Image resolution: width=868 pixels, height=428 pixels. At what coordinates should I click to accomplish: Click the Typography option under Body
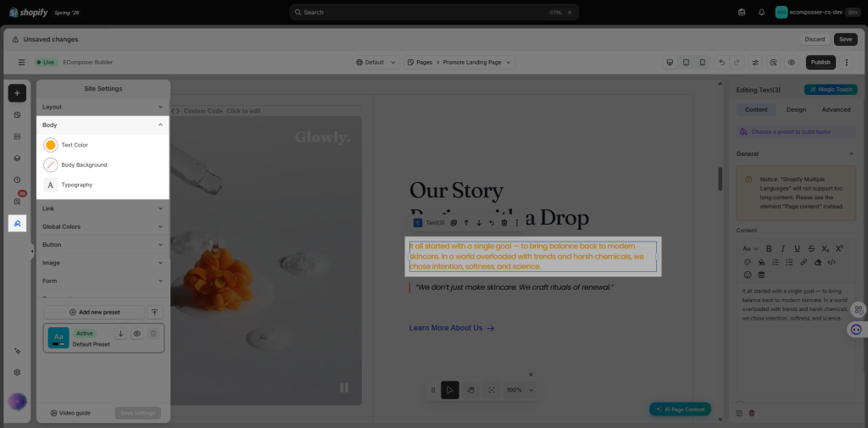click(77, 185)
